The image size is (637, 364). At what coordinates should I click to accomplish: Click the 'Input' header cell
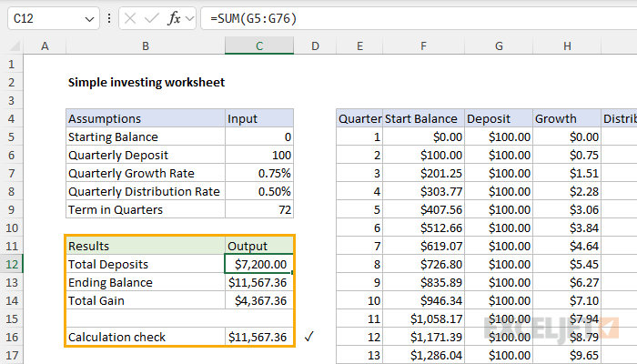pyautogui.click(x=259, y=118)
